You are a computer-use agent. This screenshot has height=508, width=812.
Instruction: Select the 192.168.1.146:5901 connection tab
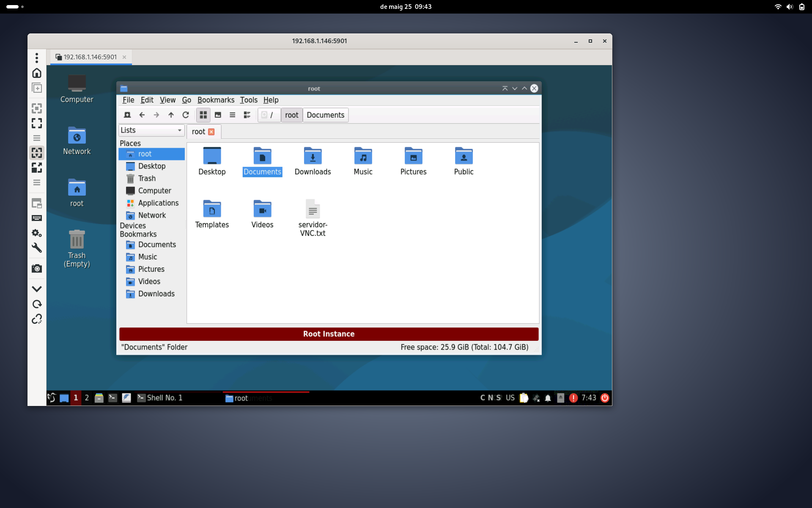pos(90,57)
